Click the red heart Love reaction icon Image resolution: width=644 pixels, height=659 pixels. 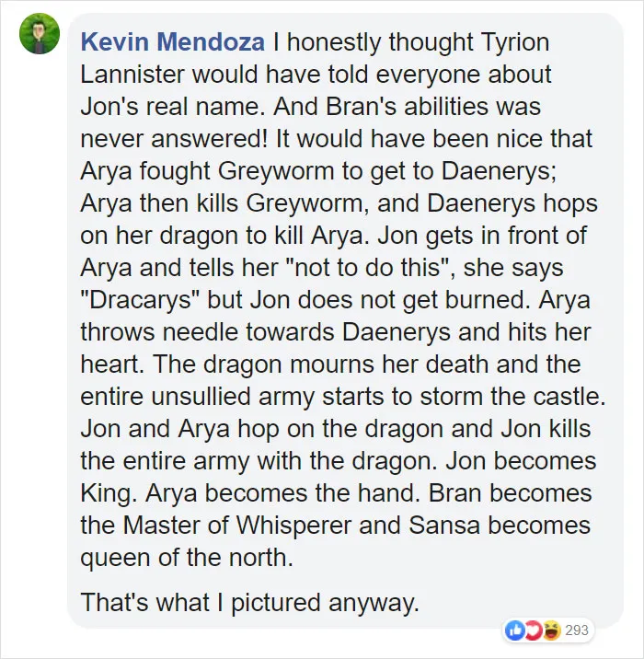(x=534, y=630)
